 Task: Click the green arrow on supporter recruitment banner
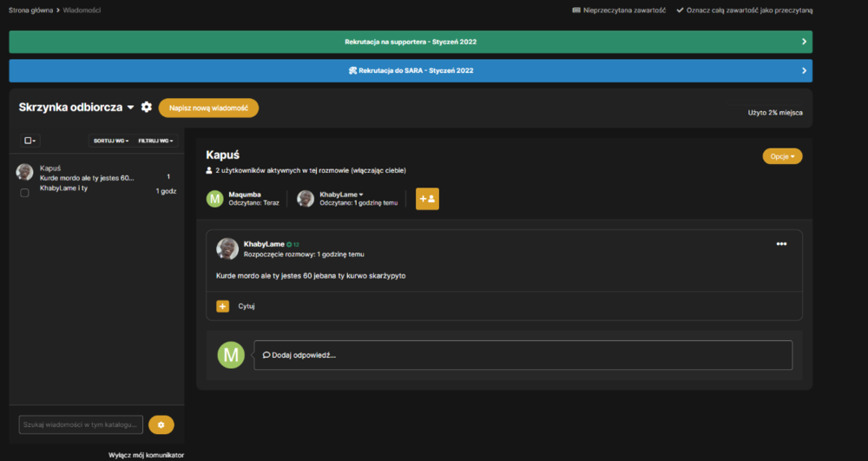804,42
